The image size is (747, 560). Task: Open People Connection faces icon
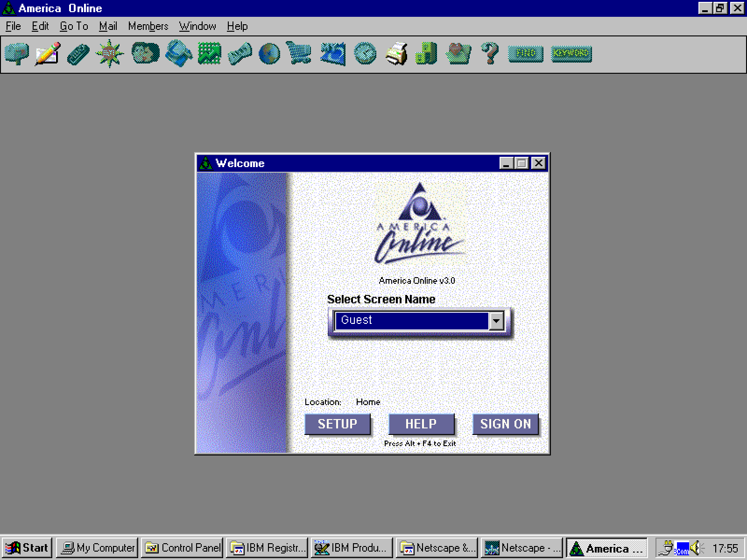click(145, 54)
